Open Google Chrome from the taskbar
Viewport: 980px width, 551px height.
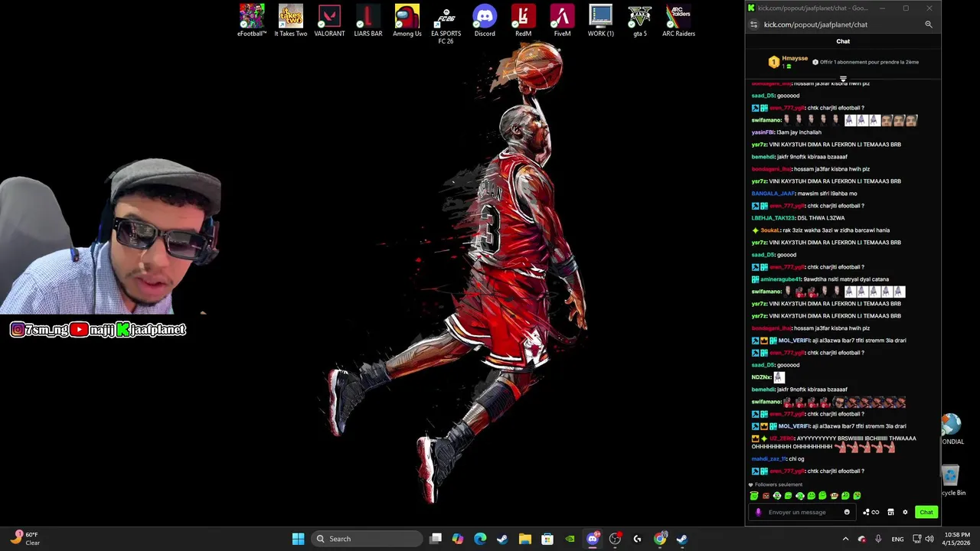(x=660, y=539)
